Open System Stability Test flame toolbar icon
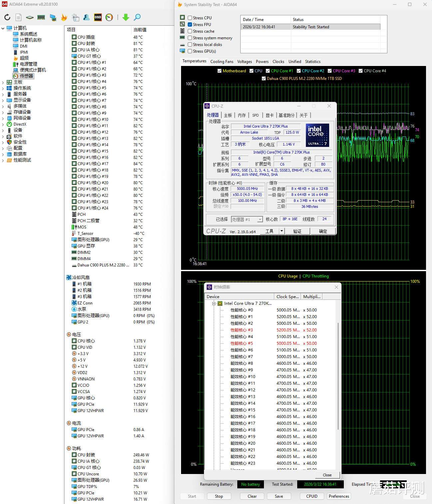The height and width of the screenshot is (504, 432). (64, 17)
